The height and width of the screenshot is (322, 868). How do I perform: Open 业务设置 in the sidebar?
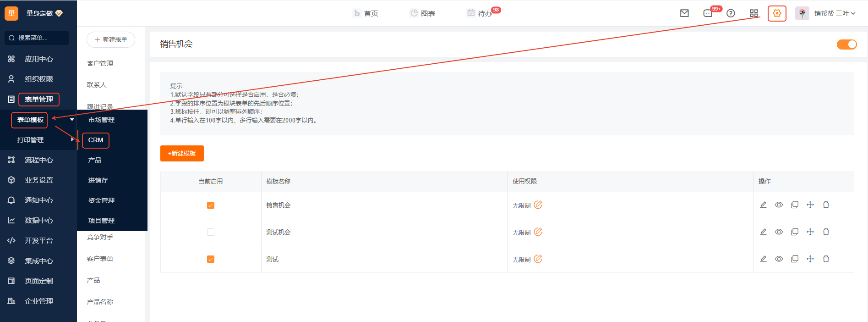[38, 180]
